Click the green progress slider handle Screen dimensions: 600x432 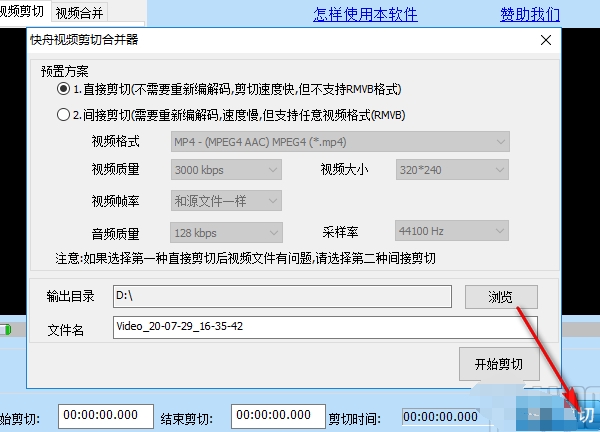6,329
